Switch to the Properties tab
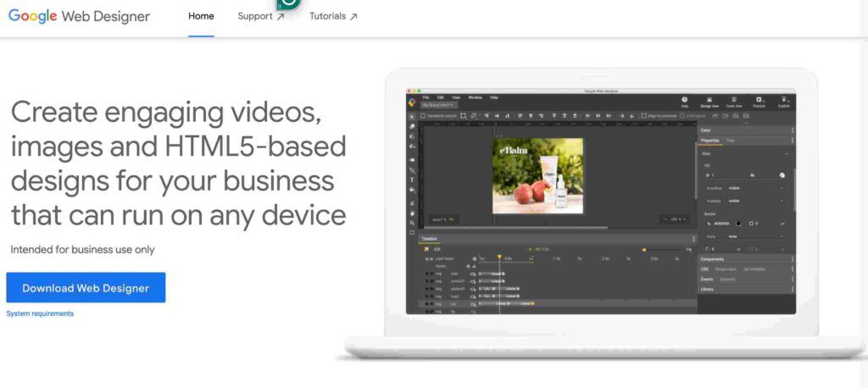This screenshot has width=868, height=388. (710, 141)
